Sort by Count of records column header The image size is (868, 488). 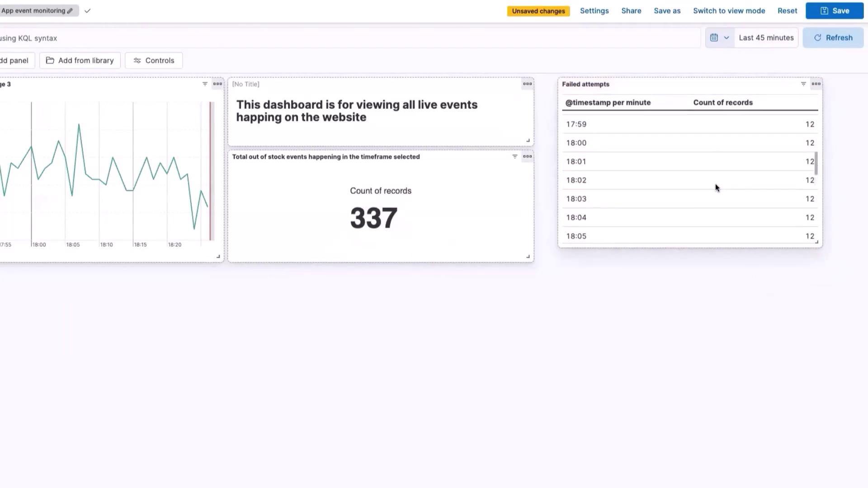click(x=722, y=103)
